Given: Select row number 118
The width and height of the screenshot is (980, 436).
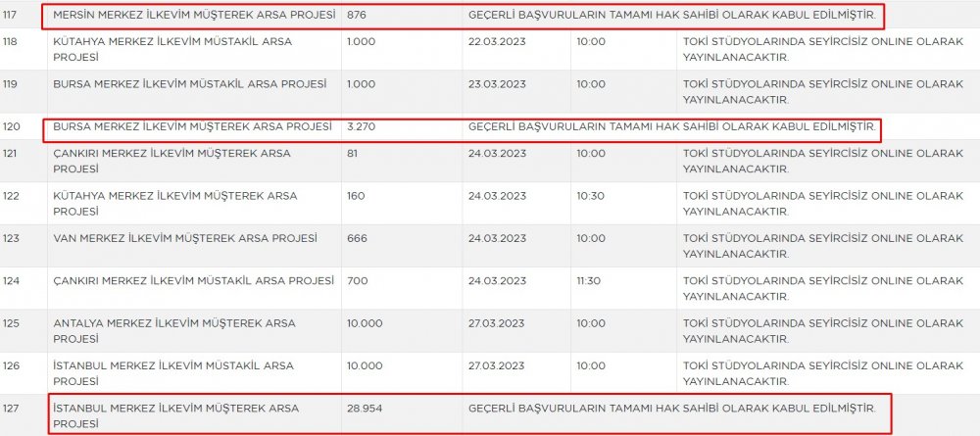Looking at the screenshot, I should coord(10,42).
